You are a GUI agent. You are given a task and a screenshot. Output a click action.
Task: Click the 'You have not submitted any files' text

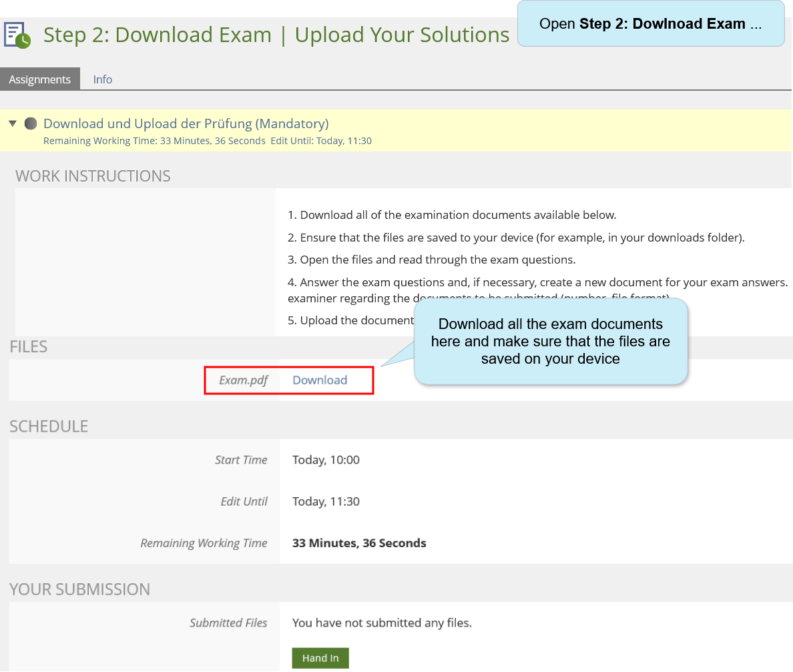(x=382, y=623)
